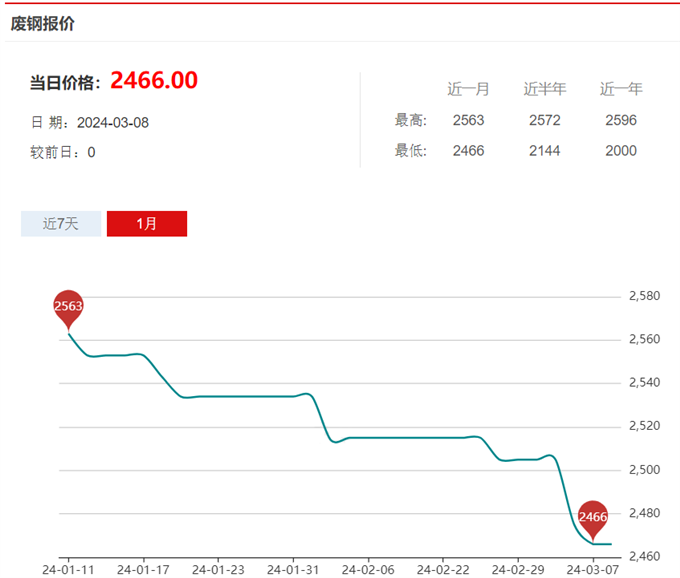Click the 2,580 y-axis label

[644, 296]
